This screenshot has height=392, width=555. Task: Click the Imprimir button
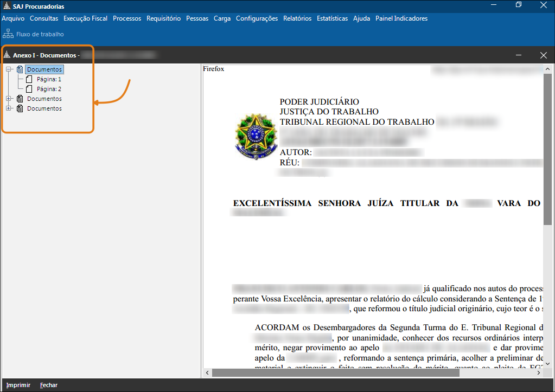(18, 385)
